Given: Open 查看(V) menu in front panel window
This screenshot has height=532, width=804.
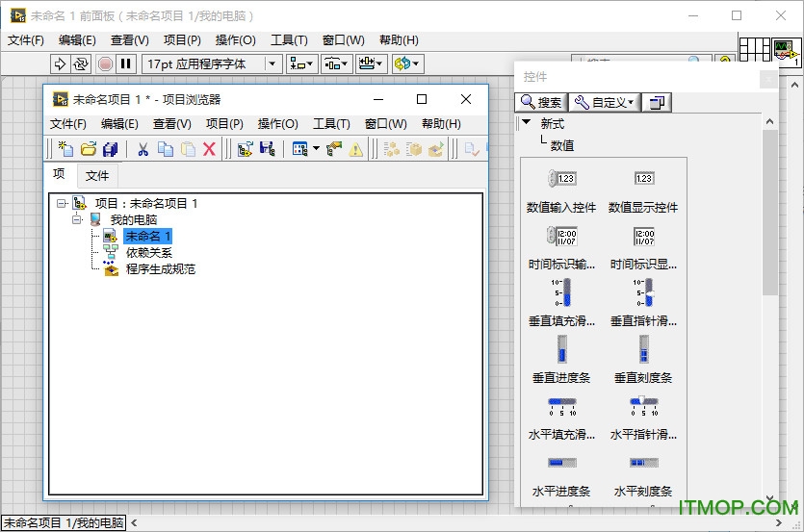Looking at the screenshot, I should pos(130,40).
